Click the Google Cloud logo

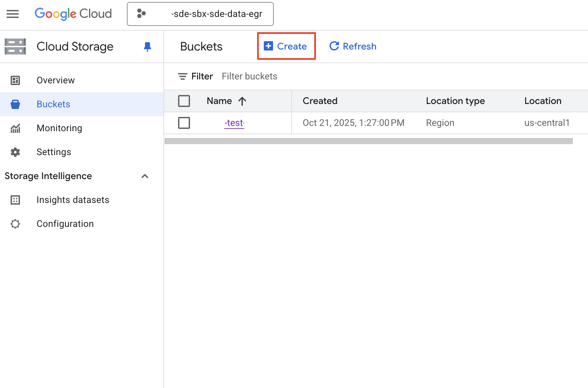point(73,14)
